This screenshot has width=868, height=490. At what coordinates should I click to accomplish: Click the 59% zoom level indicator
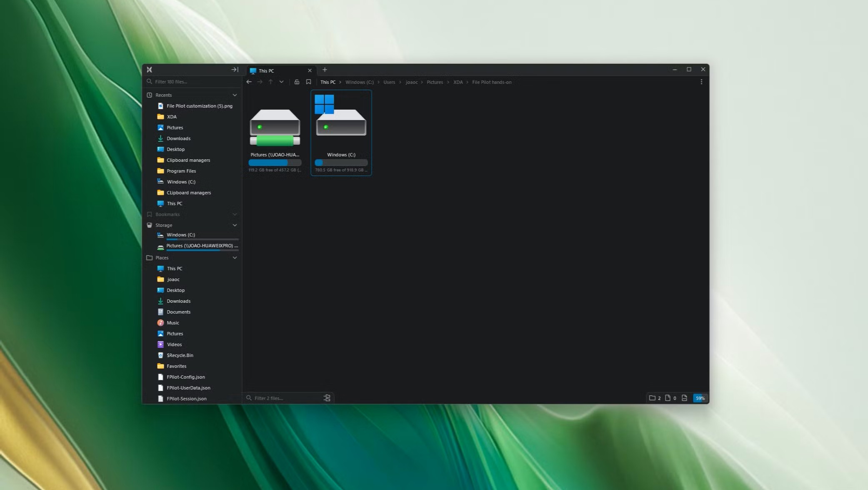(x=700, y=398)
